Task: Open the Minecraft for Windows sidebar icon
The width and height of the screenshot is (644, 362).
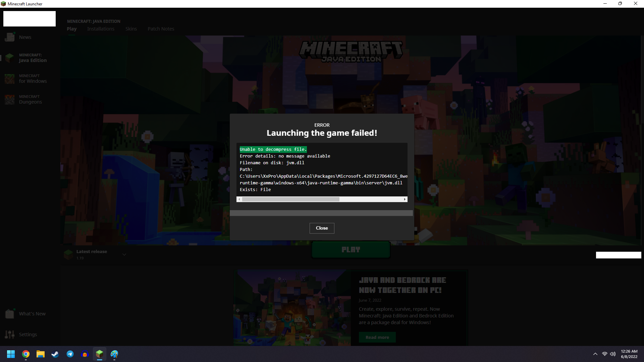Action: [x=10, y=79]
